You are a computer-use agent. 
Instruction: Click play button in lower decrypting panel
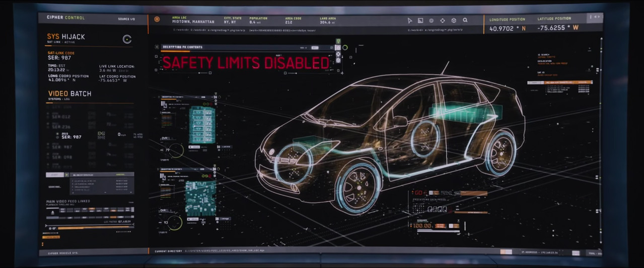click(194, 219)
